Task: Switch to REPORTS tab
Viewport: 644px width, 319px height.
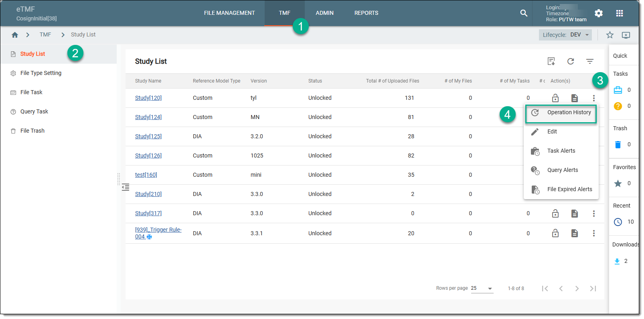Action: pyautogui.click(x=366, y=13)
